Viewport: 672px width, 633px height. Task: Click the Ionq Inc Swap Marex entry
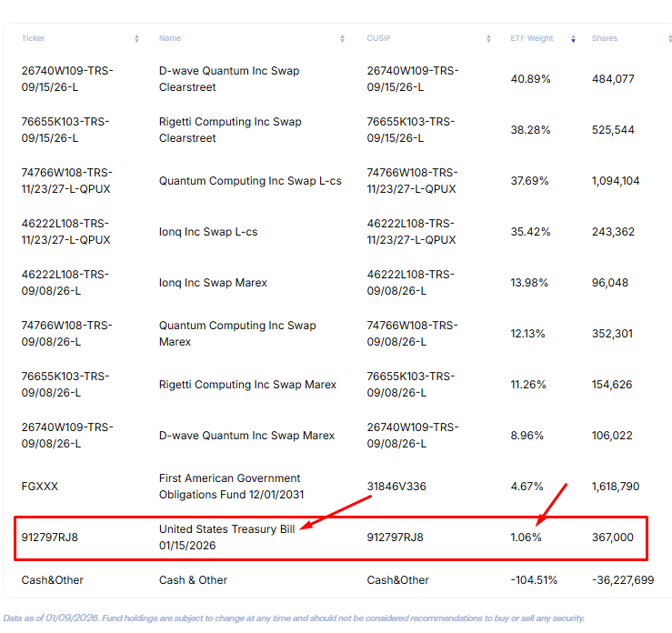pos(213,283)
